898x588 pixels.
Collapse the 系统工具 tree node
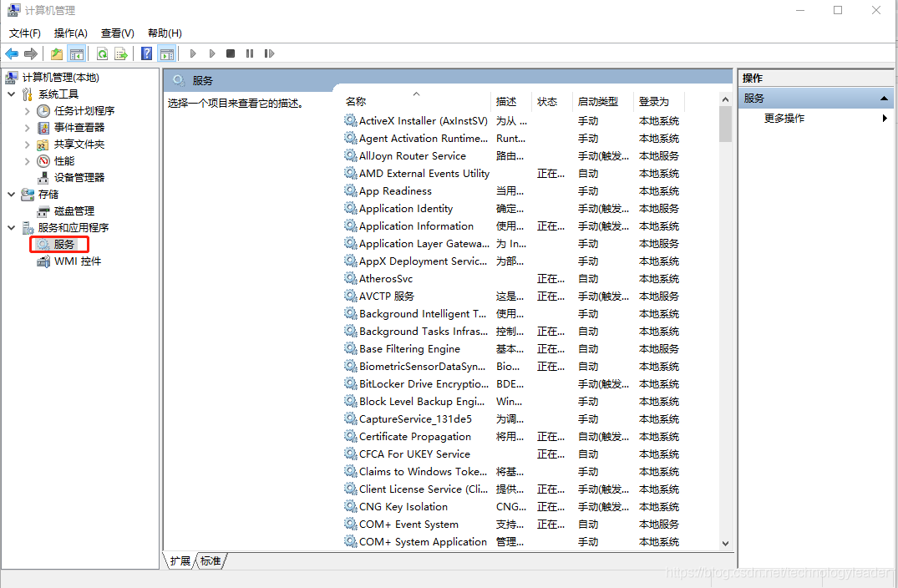click(x=12, y=94)
